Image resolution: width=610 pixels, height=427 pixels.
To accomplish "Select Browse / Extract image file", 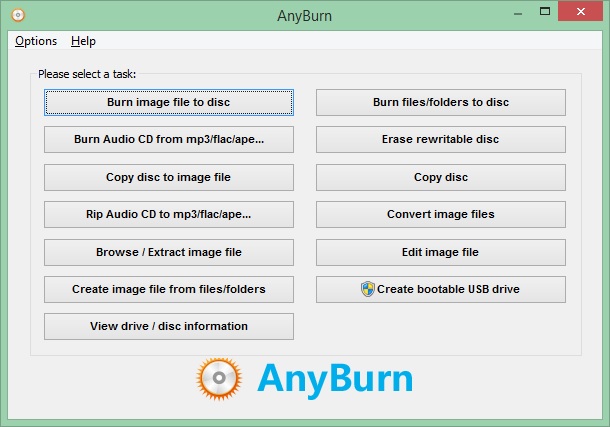I will [169, 252].
